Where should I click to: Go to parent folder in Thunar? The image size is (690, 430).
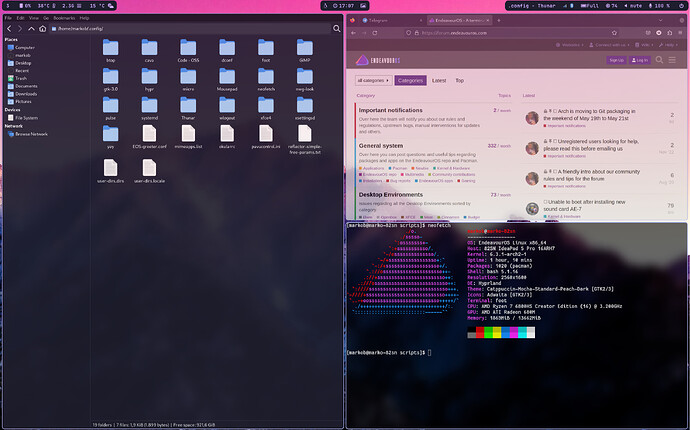tap(31, 29)
